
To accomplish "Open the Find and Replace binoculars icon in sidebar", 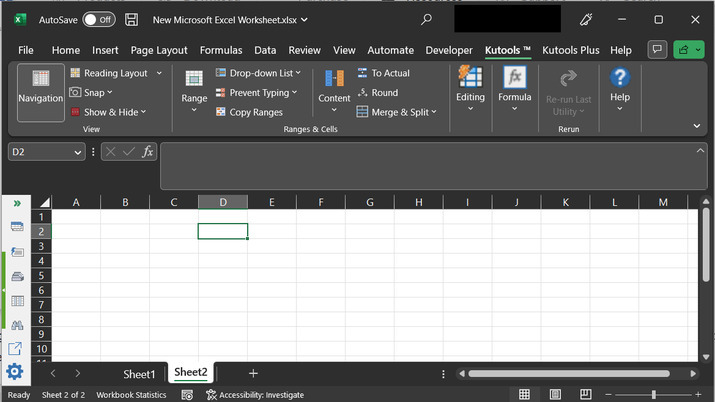I will coord(16,325).
